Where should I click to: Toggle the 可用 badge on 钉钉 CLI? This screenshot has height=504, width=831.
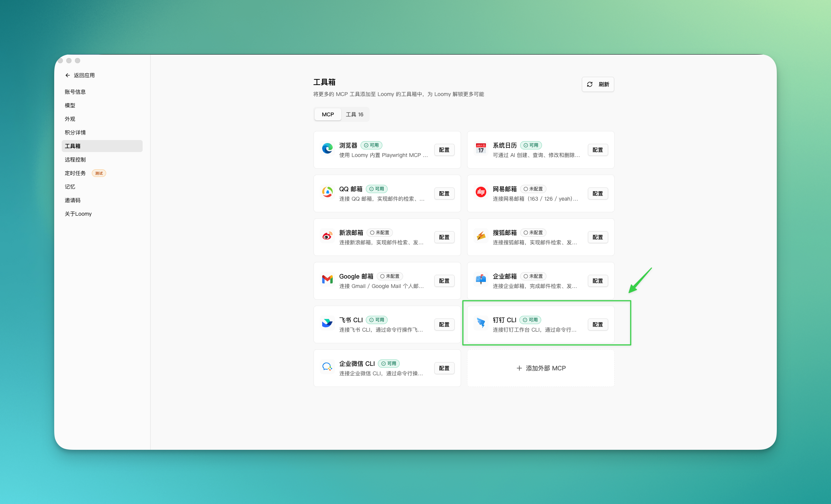coord(530,320)
